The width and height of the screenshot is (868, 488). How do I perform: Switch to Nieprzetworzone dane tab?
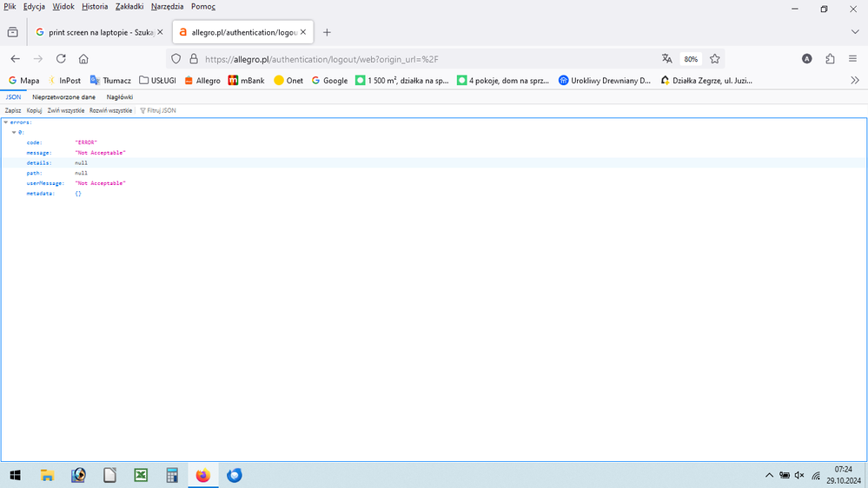coord(63,97)
